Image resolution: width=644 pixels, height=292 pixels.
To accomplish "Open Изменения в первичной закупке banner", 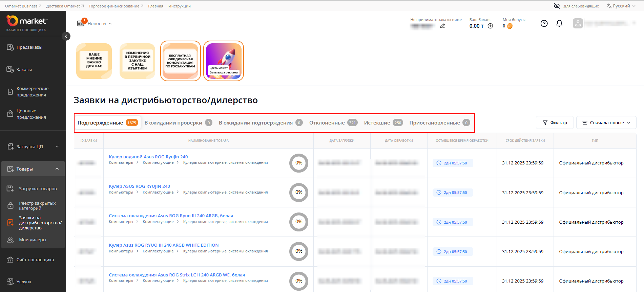I will (x=137, y=61).
